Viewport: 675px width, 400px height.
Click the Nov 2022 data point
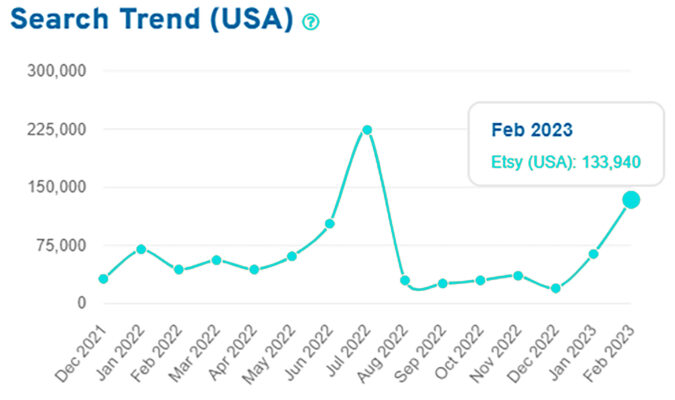(x=518, y=275)
